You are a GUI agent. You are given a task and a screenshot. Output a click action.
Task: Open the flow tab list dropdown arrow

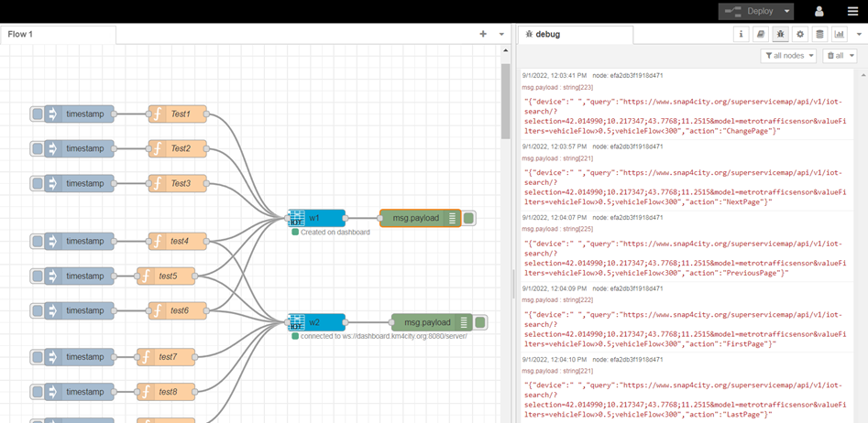point(501,34)
